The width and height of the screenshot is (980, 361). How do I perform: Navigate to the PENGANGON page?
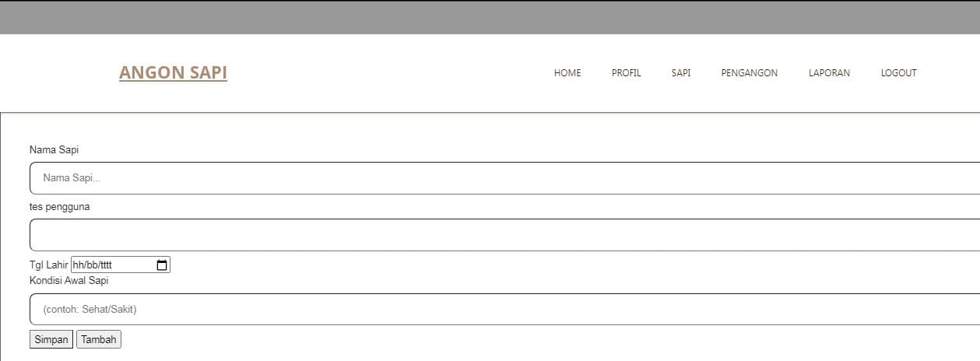(749, 73)
